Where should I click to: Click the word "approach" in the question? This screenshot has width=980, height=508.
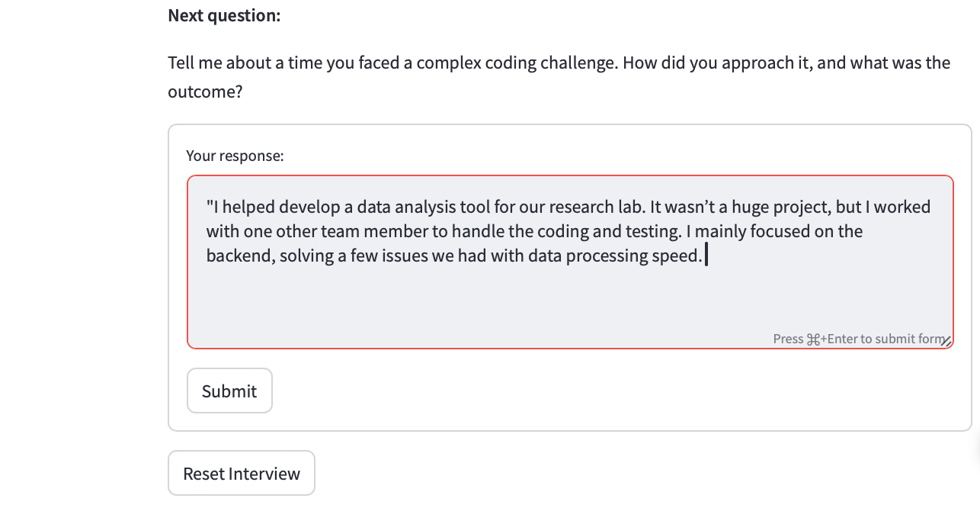(x=728, y=63)
